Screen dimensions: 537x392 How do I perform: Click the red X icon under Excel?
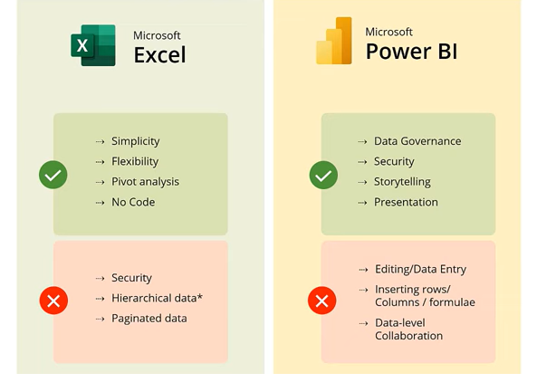point(53,301)
